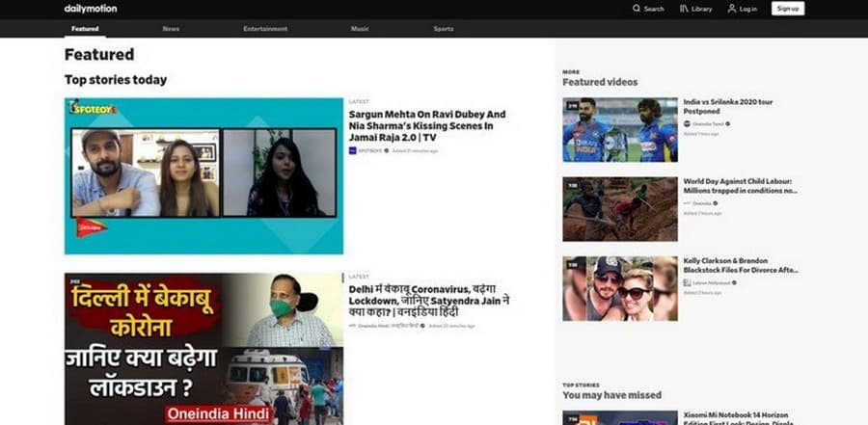Image resolution: width=868 pixels, height=425 pixels.
Task: Play the World Day Against Child Labour thumbnail
Action: (620, 208)
